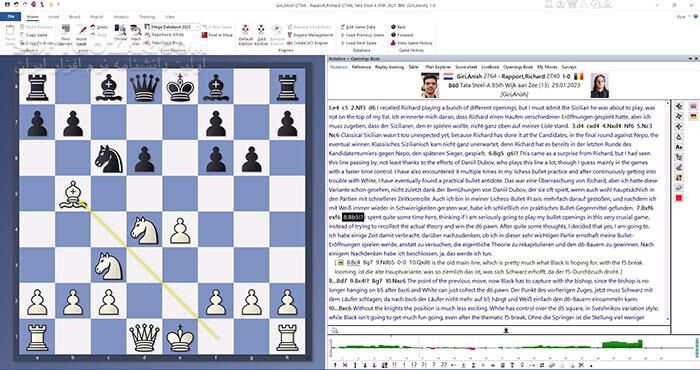Select the Reference tab

pyautogui.click(x=361, y=67)
